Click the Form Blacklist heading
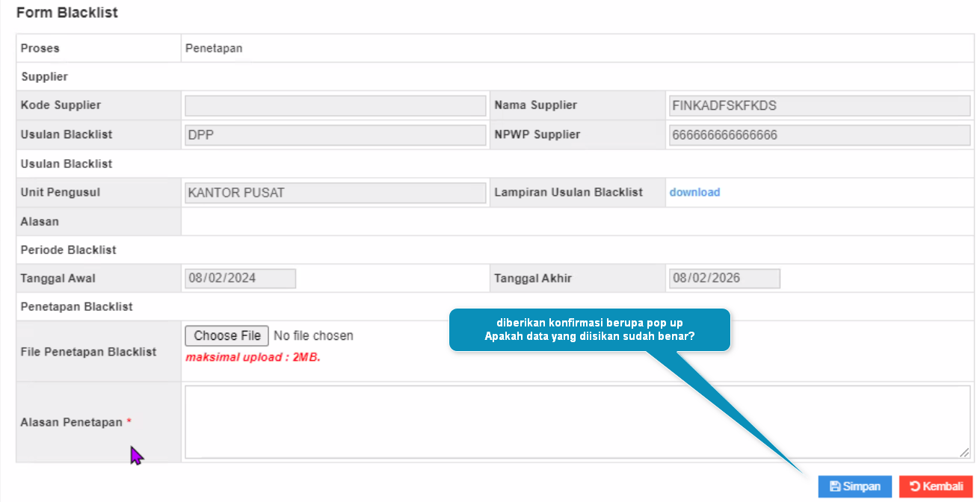 pyautogui.click(x=67, y=13)
